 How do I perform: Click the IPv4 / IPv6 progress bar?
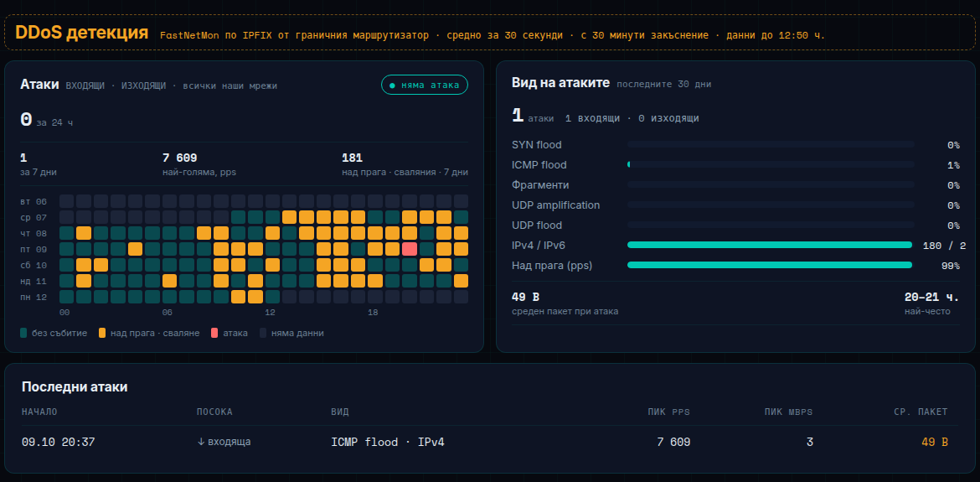coord(770,245)
